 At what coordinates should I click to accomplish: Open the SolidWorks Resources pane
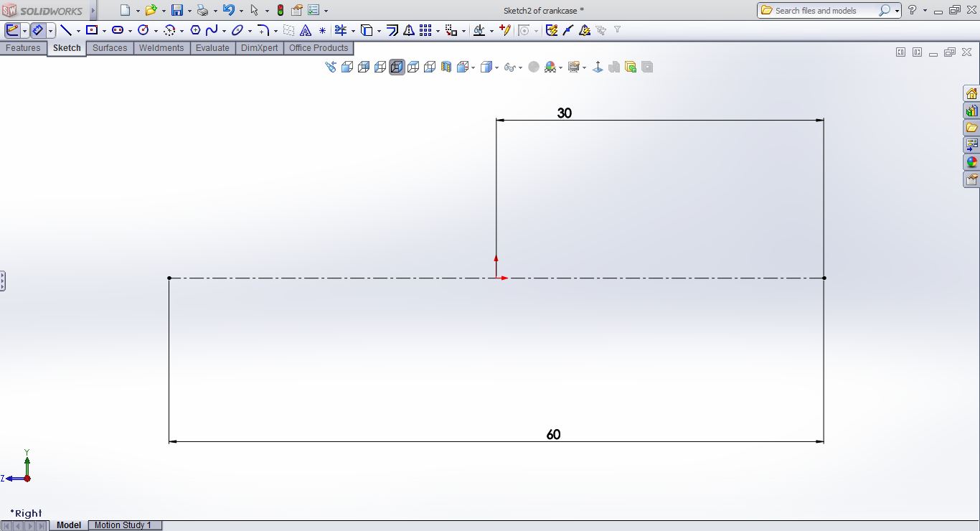pyautogui.click(x=971, y=93)
